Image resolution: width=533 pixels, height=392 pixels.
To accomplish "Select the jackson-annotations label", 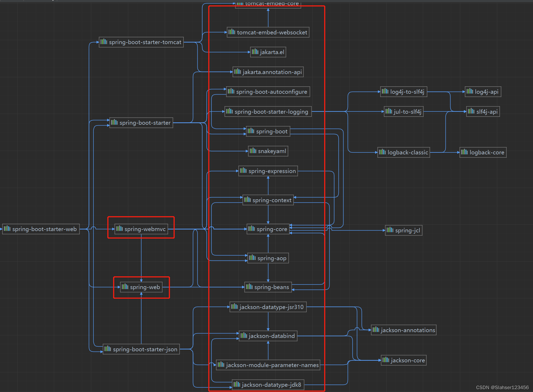I will 408,330.
